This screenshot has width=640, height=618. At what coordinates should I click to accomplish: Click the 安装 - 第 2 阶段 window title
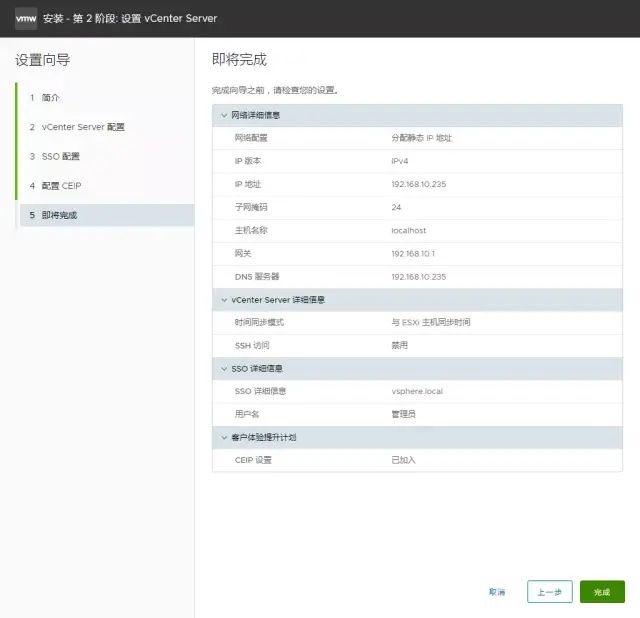click(130, 18)
